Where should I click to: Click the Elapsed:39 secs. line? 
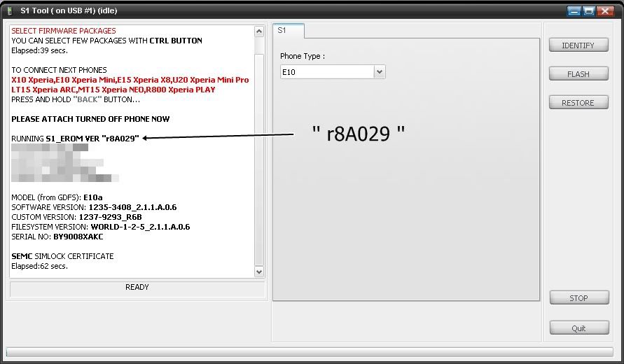[39, 50]
